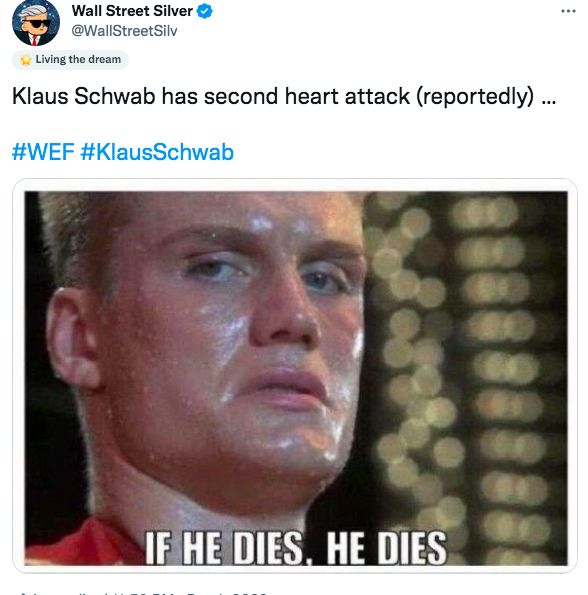The width and height of the screenshot is (588, 595).
Task: Select the 'Living the dream' status pill
Action: [71, 60]
